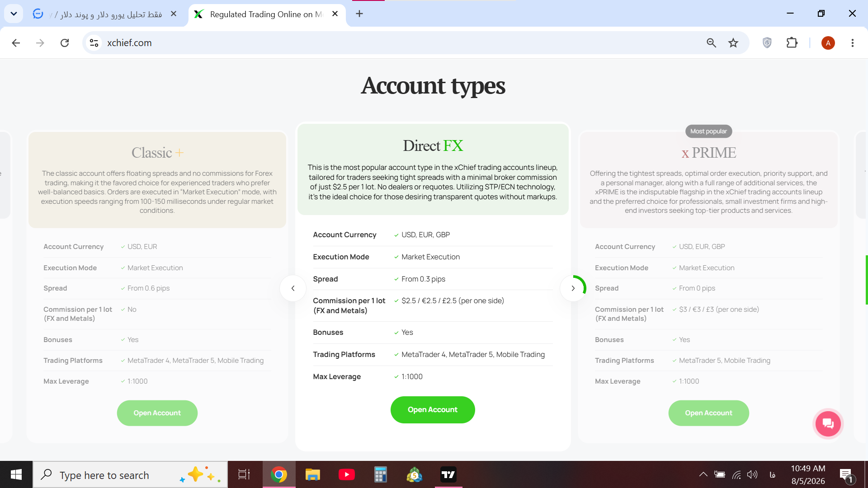
Task: Click Classic+ commission 'No' value
Action: tap(132, 310)
